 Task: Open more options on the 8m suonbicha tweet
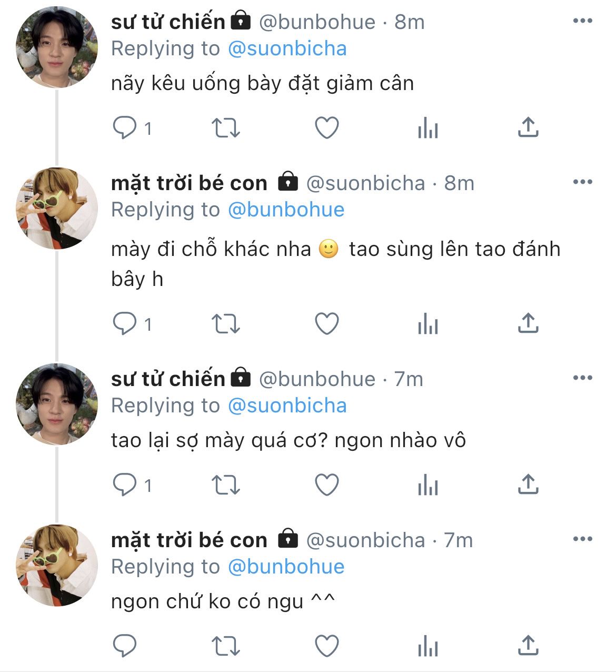click(583, 182)
